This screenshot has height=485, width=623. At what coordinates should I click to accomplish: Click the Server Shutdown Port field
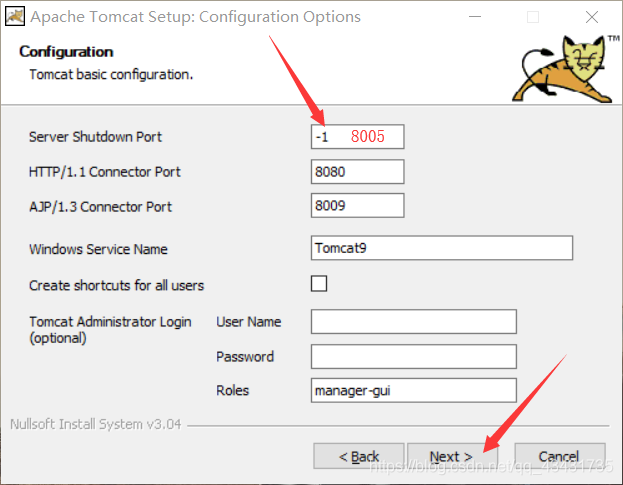[x=357, y=137]
